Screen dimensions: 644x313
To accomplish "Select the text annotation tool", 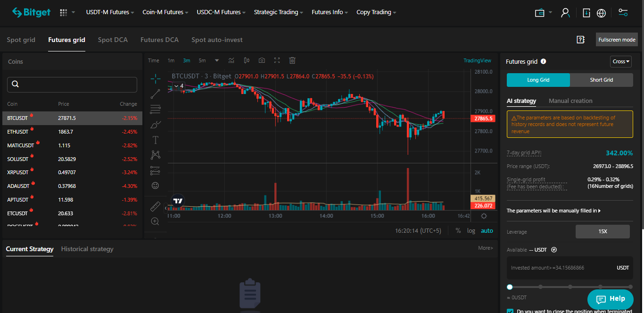I will 155,140.
